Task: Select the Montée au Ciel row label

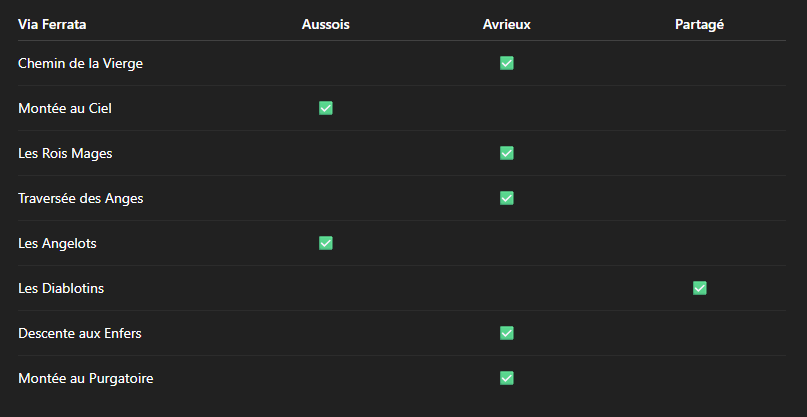Action: [65, 108]
